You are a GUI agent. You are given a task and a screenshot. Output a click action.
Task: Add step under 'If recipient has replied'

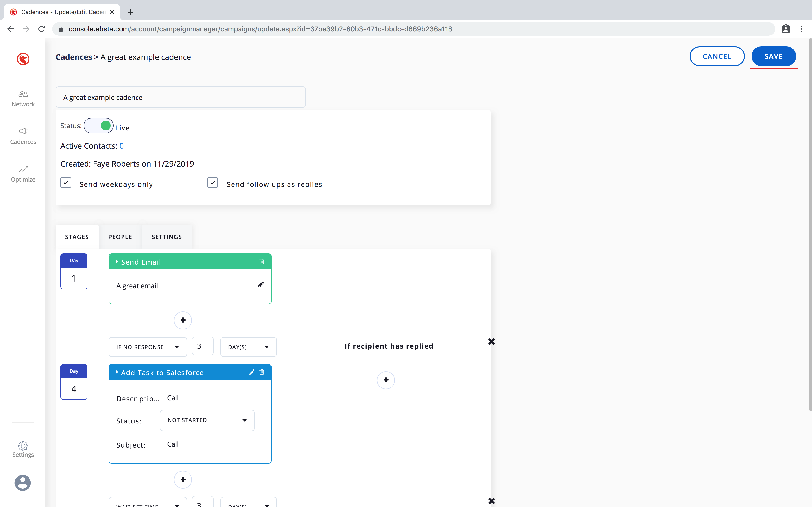click(x=386, y=380)
